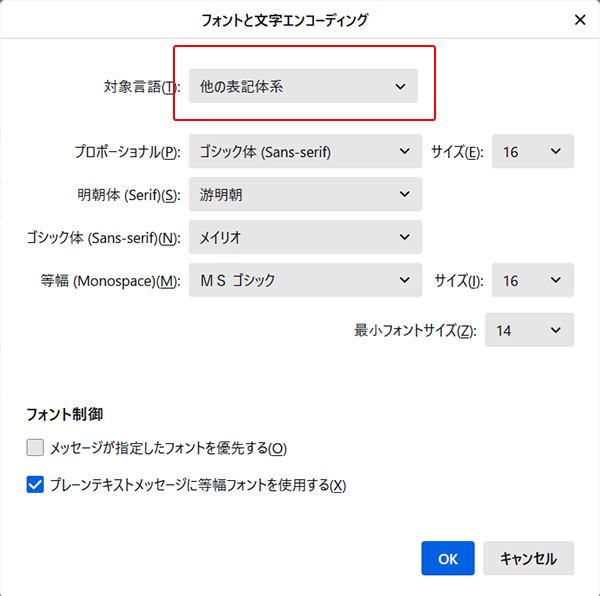Click the ゴシック体 (Sans-serif)(N) label
Image resolution: width=600 pixels, height=596 pixels.
click(103, 238)
